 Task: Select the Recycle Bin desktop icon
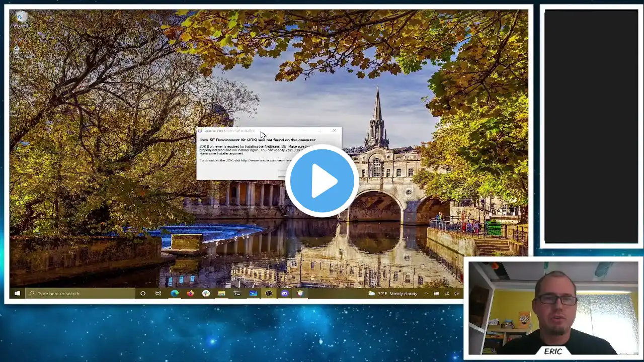pyautogui.click(x=21, y=20)
